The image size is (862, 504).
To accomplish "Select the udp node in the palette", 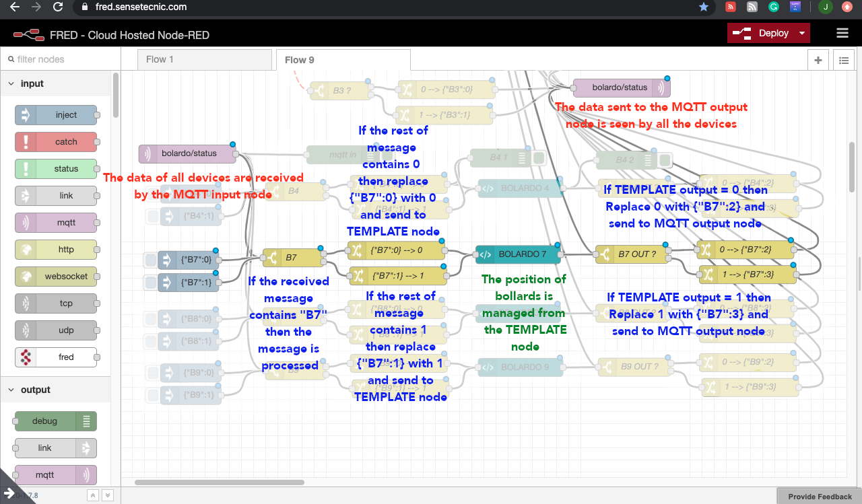I will click(56, 330).
